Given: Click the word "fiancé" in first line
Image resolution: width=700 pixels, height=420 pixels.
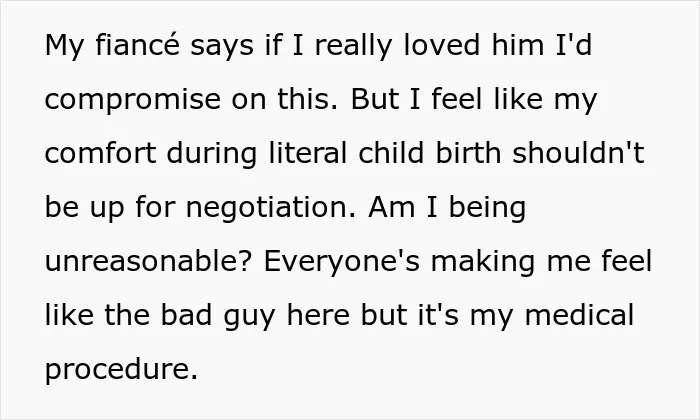Looking at the screenshot, I should point(138,45).
